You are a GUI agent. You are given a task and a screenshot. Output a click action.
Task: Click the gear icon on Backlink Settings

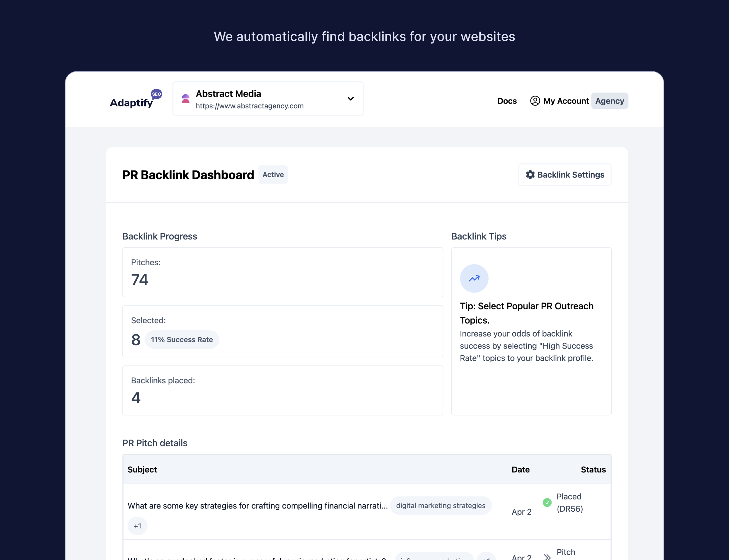tap(530, 174)
